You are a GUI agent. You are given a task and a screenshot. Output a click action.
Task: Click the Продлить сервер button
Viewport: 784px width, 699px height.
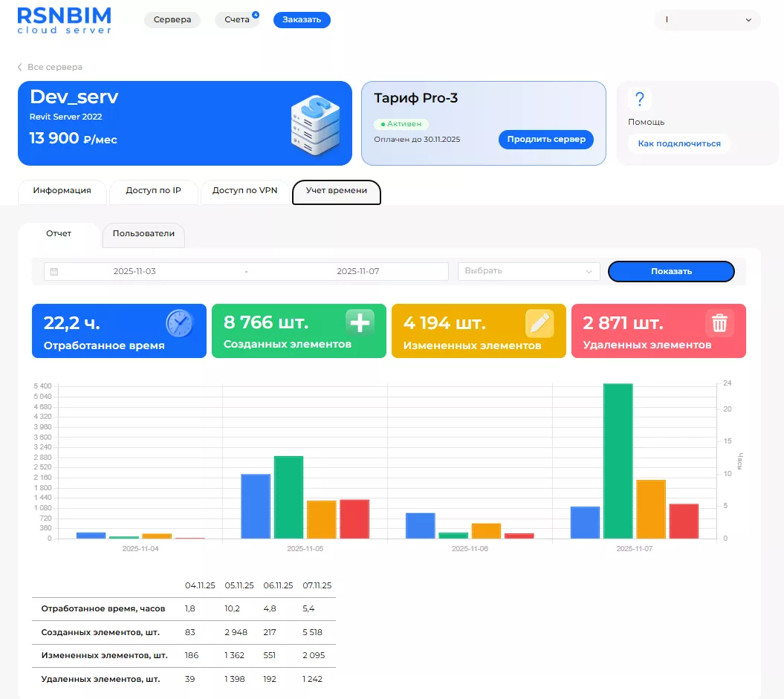[545, 139]
